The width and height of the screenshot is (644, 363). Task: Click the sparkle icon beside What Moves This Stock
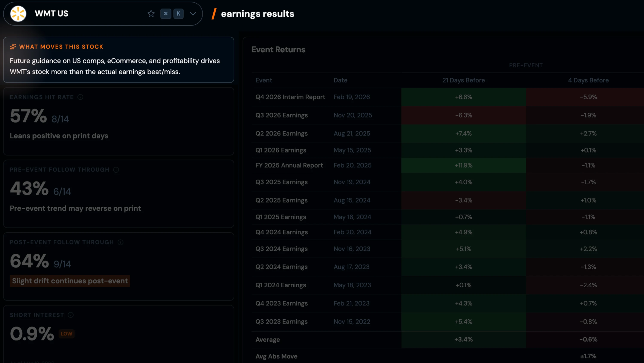(x=13, y=47)
